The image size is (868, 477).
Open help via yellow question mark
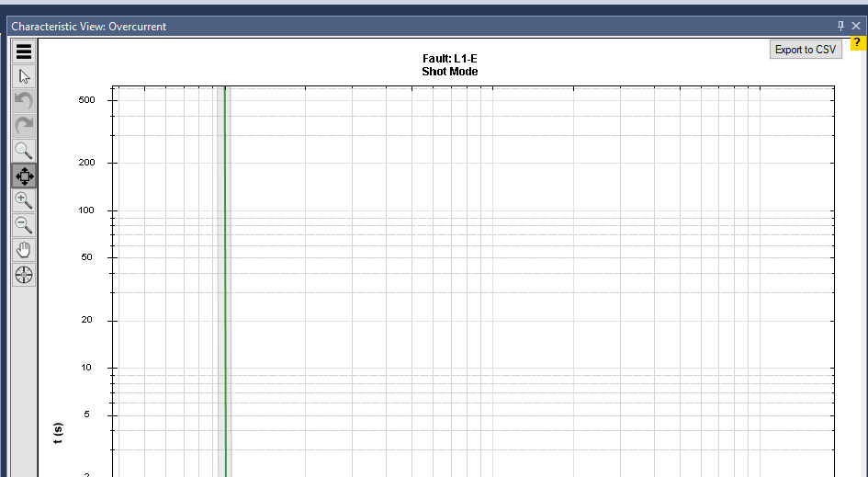pyautogui.click(x=856, y=43)
